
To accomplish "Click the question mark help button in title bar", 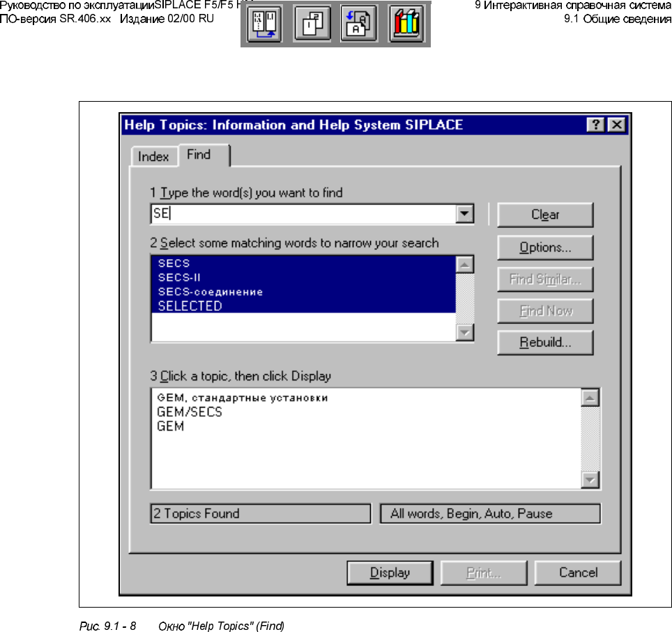I will pyautogui.click(x=595, y=125).
